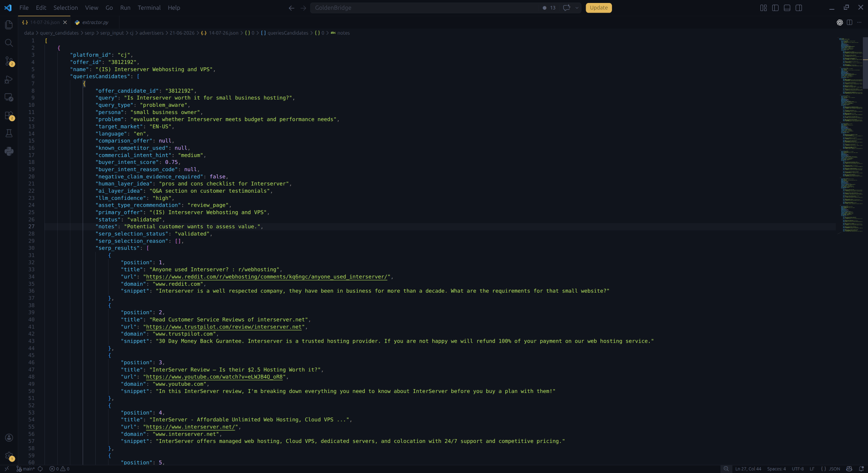868x473 pixels.
Task: Change end of line via 'LF'
Action: [x=812, y=469]
